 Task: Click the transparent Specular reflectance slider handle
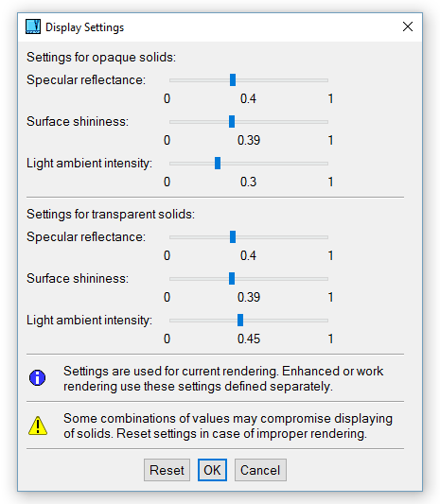[x=233, y=237]
